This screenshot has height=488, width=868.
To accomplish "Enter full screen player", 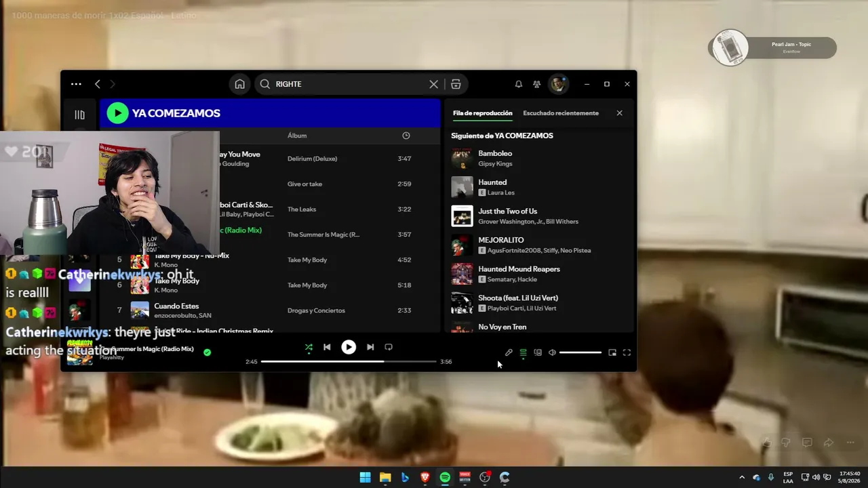I will point(627,352).
